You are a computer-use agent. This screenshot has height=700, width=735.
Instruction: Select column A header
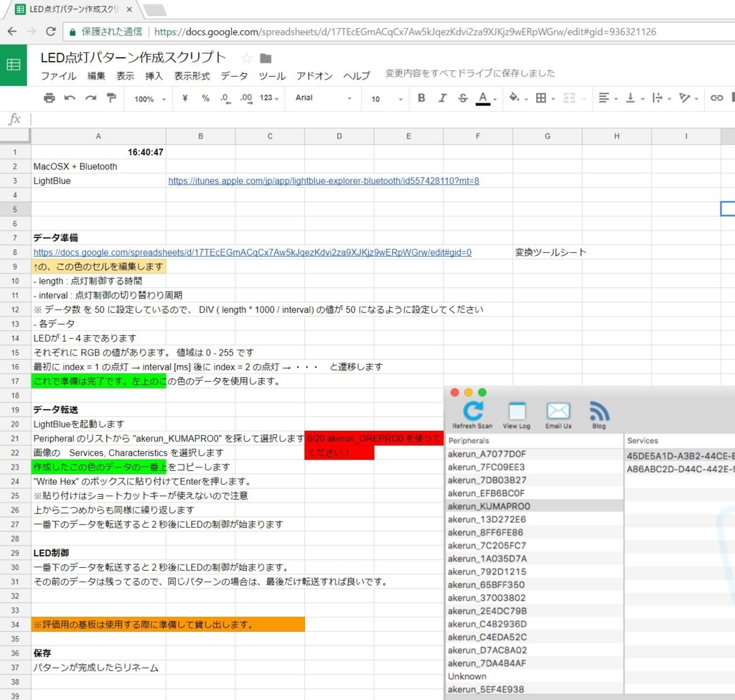[98, 136]
